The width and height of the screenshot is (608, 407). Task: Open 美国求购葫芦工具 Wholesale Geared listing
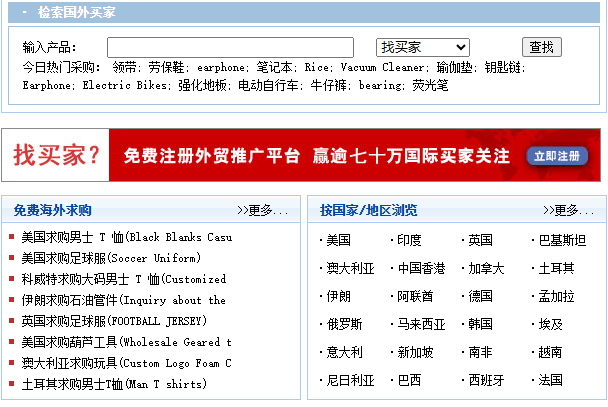pos(127,342)
